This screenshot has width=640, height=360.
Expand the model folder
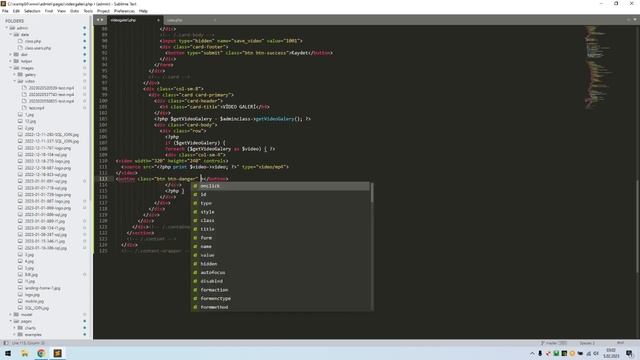coord(11,314)
